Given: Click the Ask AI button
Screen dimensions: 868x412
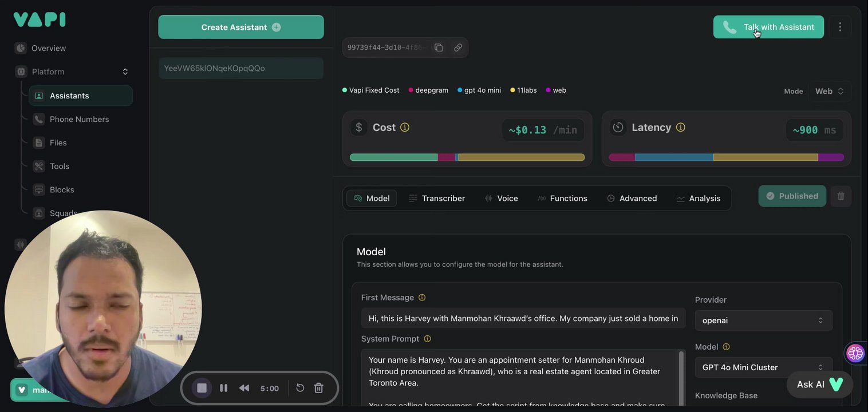Looking at the screenshot, I should click(820, 385).
